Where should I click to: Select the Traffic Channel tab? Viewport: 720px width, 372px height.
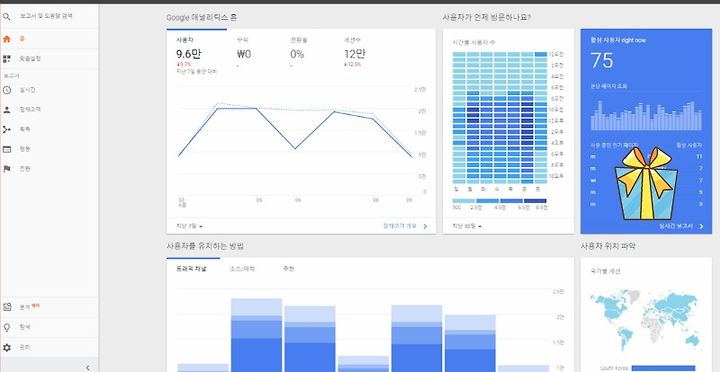click(191, 269)
